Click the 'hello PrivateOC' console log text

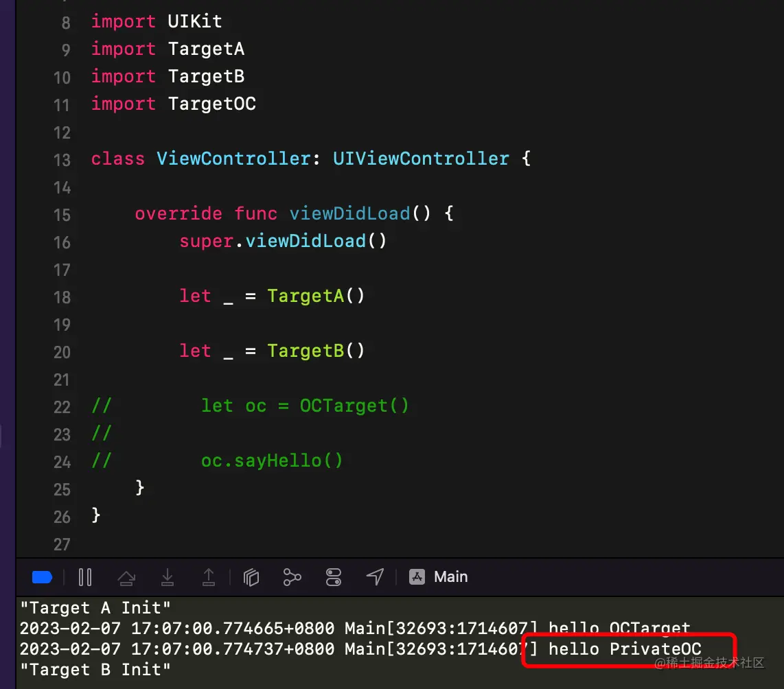coord(625,649)
